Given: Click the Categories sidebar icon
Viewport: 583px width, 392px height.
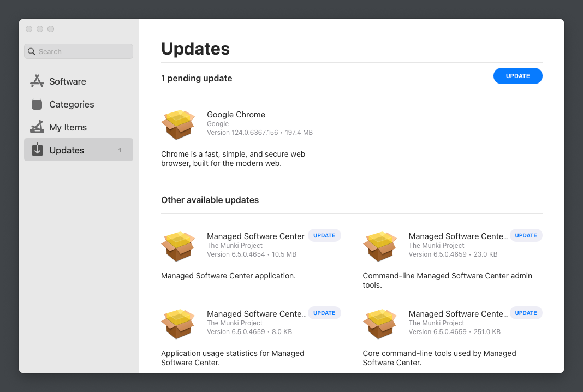Looking at the screenshot, I should click(37, 104).
